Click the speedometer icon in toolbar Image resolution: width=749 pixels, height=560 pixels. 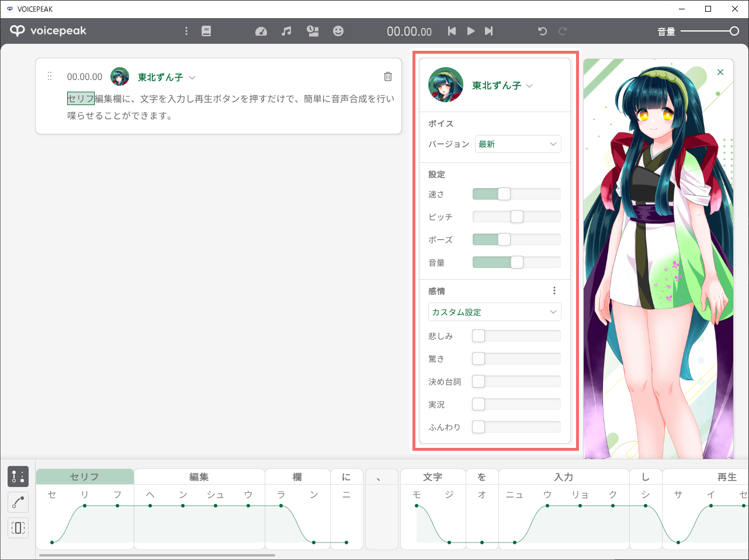tap(261, 31)
